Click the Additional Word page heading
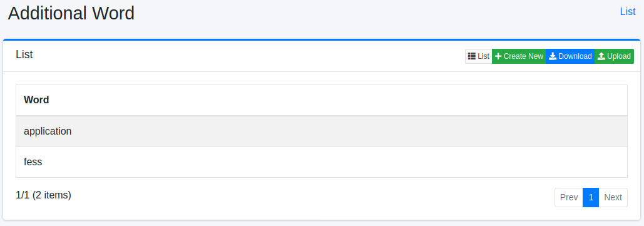 tap(71, 13)
